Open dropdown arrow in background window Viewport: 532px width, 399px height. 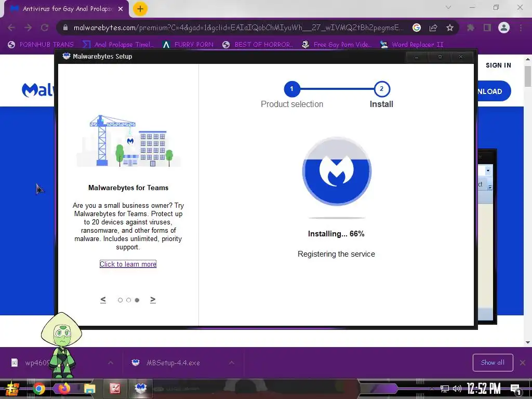488,170
